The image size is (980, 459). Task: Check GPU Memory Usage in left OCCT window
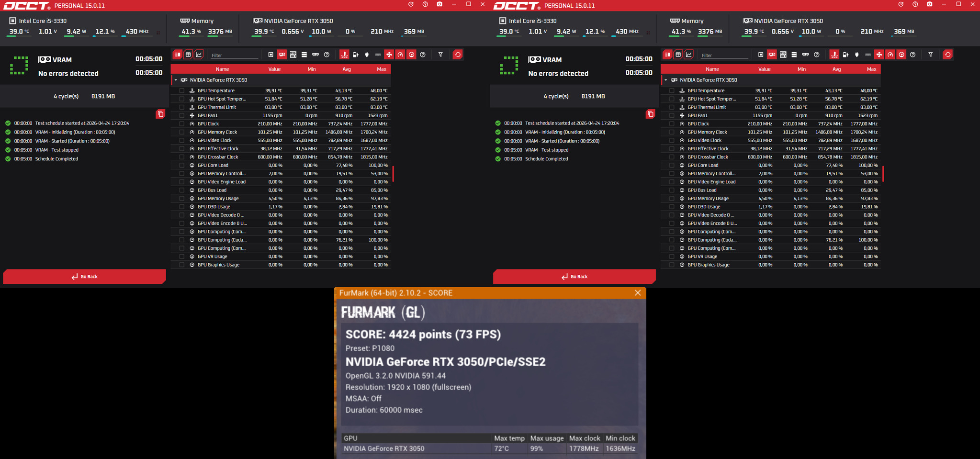(182, 198)
